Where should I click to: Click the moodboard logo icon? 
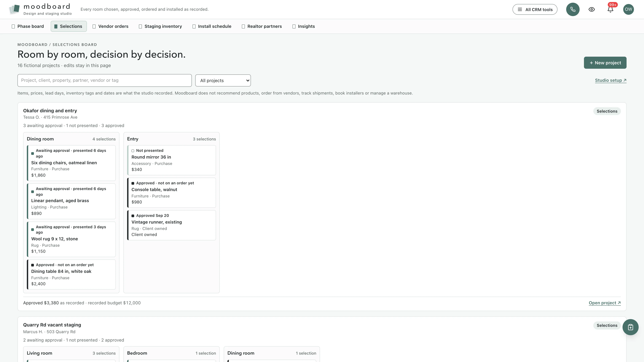pyautogui.click(x=14, y=9)
